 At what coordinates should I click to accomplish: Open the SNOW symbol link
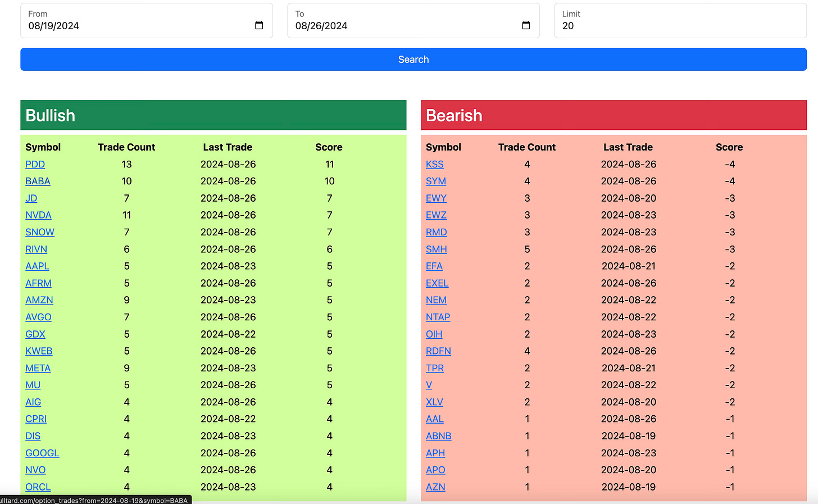tap(40, 232)
